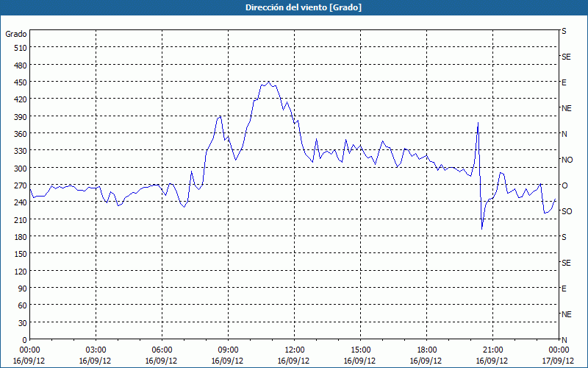This screenshot has width=588, height=368.
Task: Click the 'O' compass label on the right axis
Action: (x=564, y=185)
